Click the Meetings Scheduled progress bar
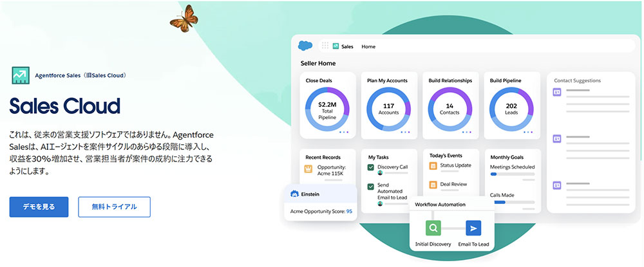 (x=512, y=174)
